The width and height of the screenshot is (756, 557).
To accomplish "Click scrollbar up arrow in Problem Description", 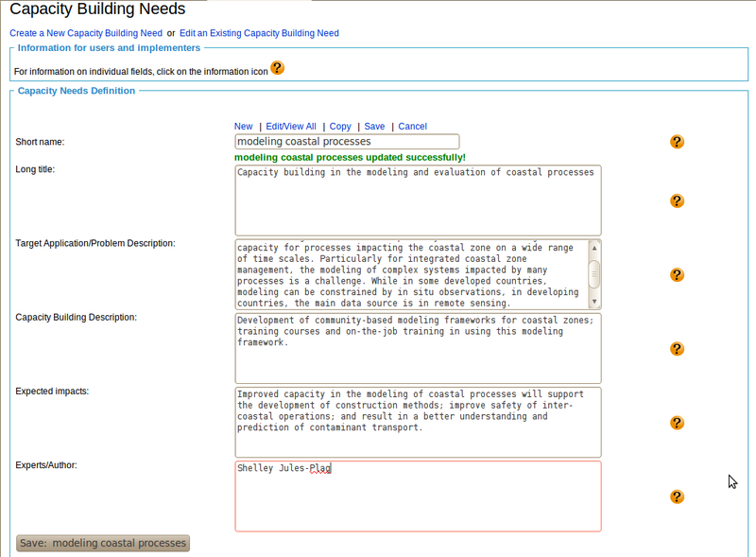I will (x=593, y=246).
